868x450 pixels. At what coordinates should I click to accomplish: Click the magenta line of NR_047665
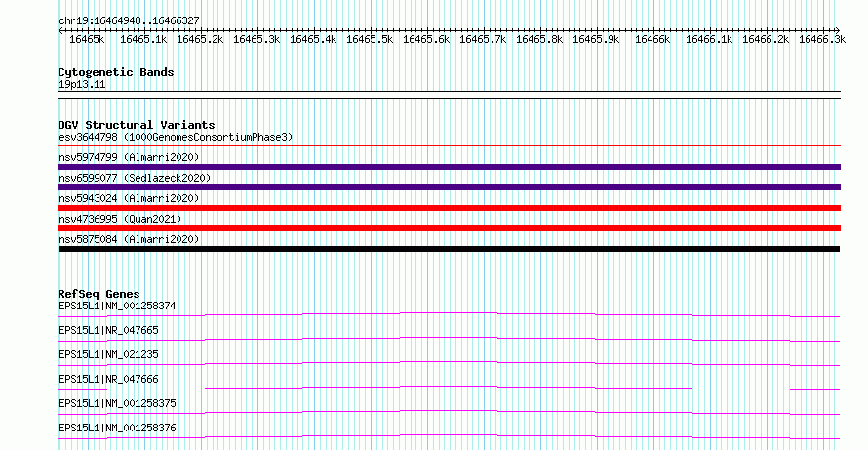[449, 339]
